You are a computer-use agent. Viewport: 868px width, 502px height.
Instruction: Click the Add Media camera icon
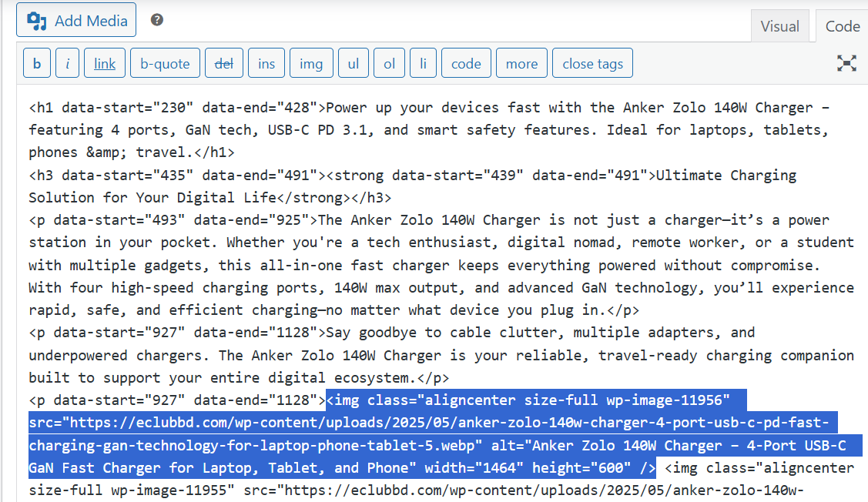coord(37,21)
